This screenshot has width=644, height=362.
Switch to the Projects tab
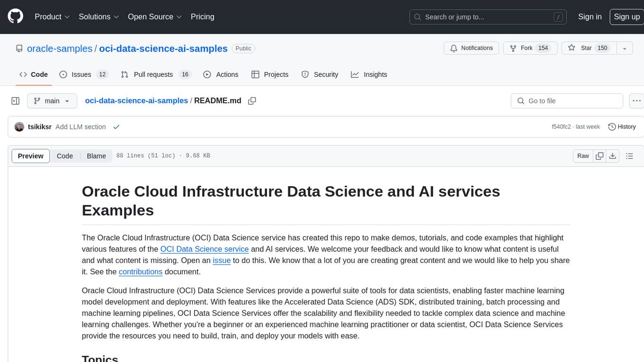coord(270,74)
